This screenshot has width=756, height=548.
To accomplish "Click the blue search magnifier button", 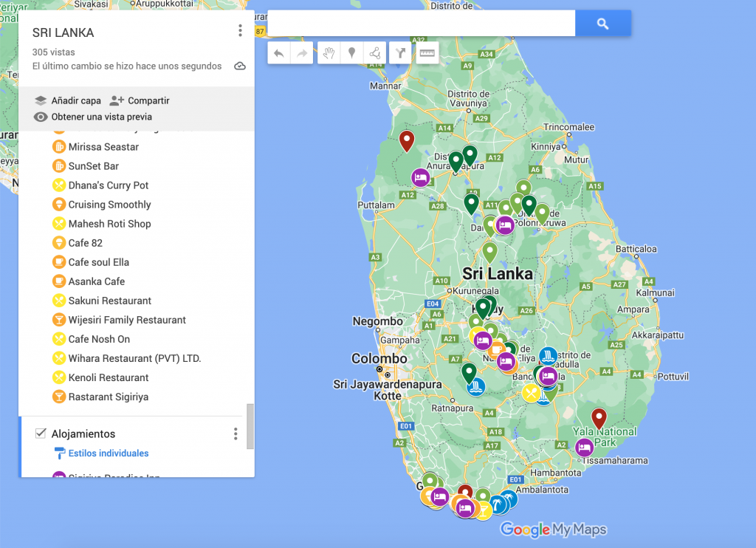I will click(x=602, y=24).
